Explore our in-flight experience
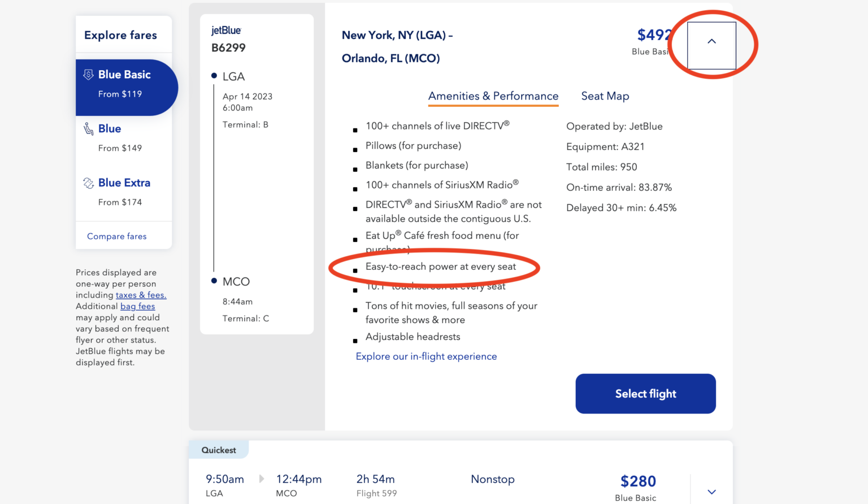Viewport: 868px width, 504px height. point(426,356)
